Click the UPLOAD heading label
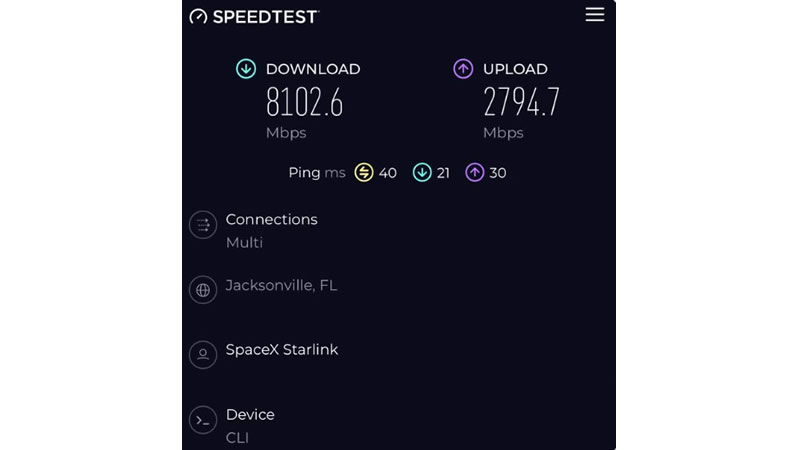The width and height of the screenshot is (800, 450). coord(515,70)
